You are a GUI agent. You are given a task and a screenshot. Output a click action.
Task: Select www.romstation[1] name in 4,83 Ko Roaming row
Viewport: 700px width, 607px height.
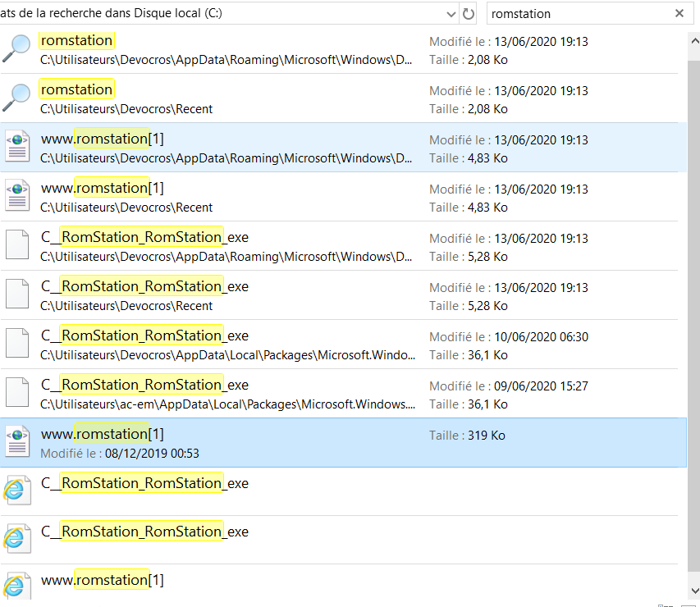(x=103, y=139)
